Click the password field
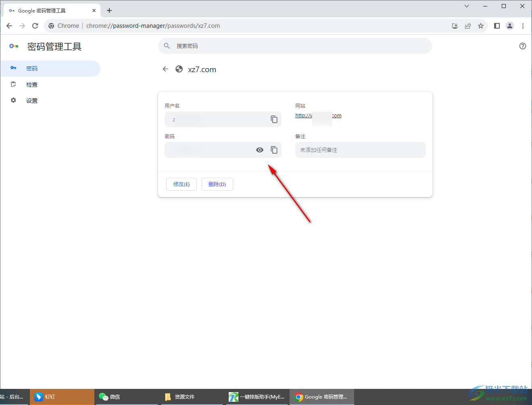532x405 pixels. click(x=223, y=150)
